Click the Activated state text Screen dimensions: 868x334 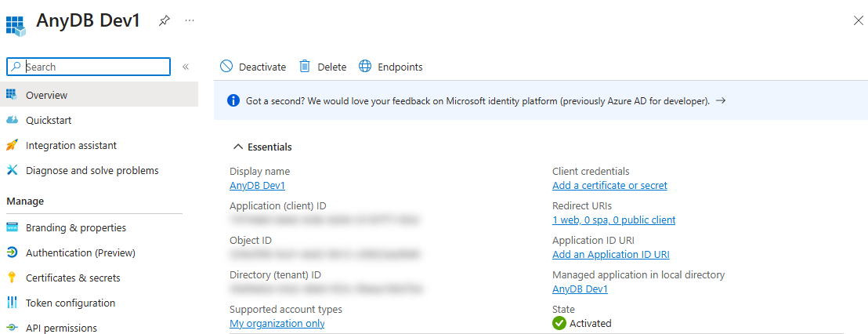click(x=590, y=324)
